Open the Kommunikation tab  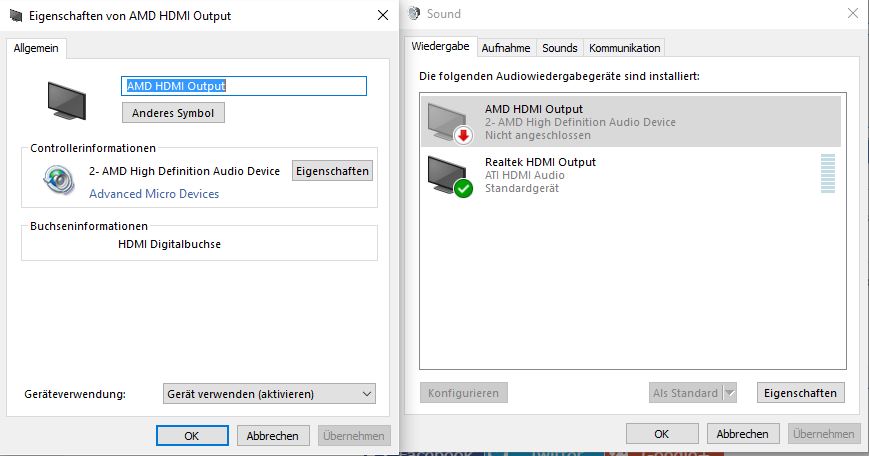click(625, 48)
